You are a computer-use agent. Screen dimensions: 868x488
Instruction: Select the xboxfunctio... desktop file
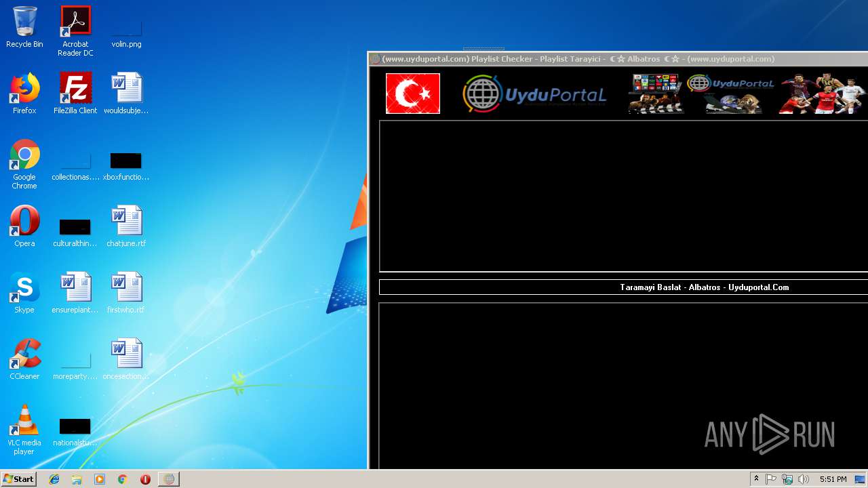point(126,167)
